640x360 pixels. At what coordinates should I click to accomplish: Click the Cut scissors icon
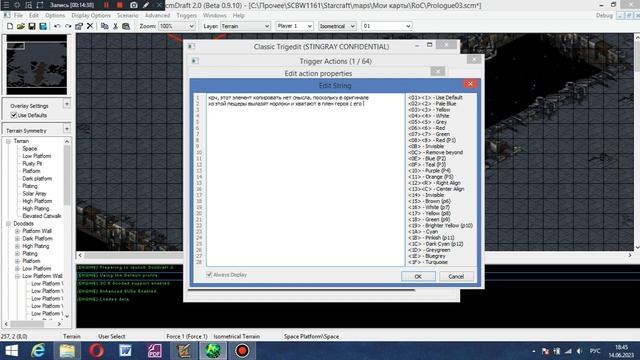[x=116, y=26]
